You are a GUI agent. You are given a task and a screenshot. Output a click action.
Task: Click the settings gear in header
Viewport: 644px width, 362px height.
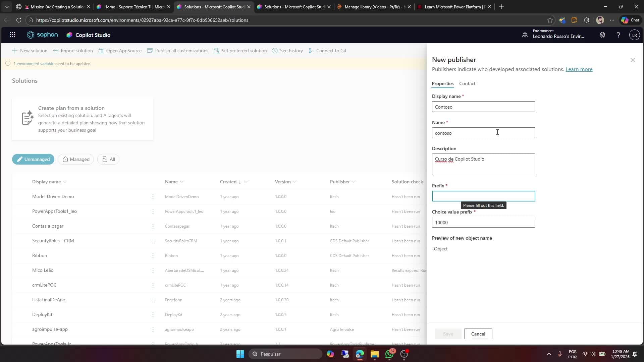pos(602,35)
